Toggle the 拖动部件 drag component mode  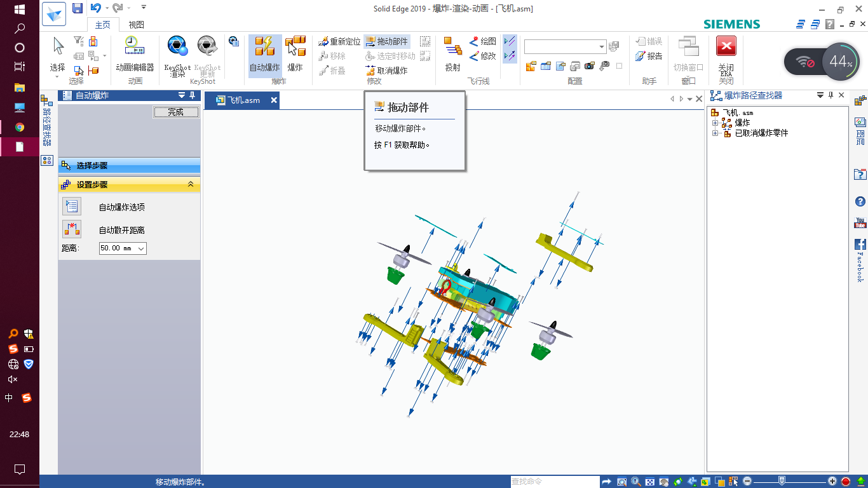387,41
